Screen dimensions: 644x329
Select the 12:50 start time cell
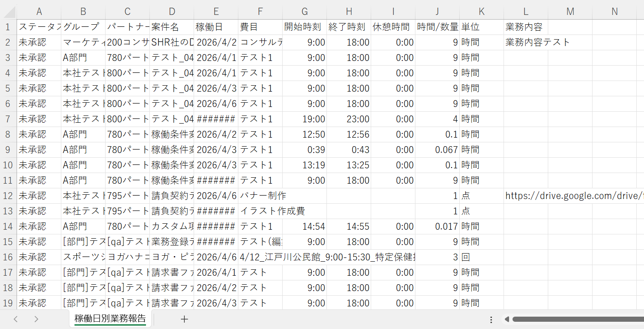coord(305,135)
